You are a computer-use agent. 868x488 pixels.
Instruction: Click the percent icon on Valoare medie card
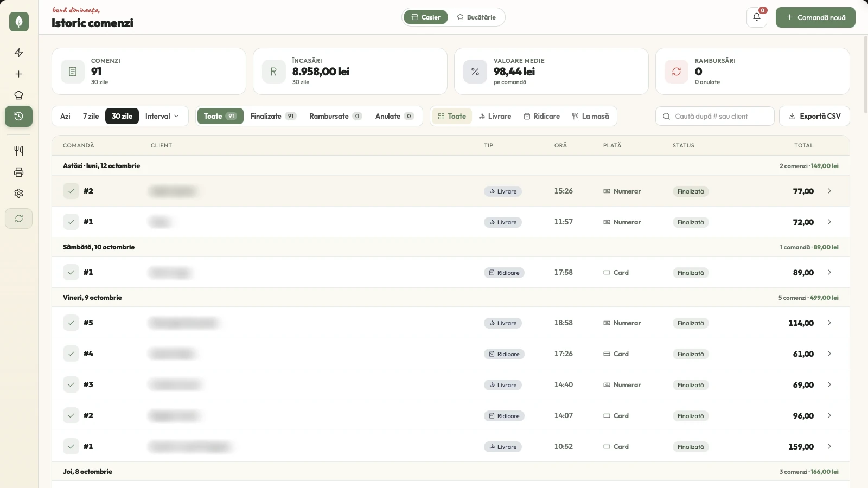(475, 72)
